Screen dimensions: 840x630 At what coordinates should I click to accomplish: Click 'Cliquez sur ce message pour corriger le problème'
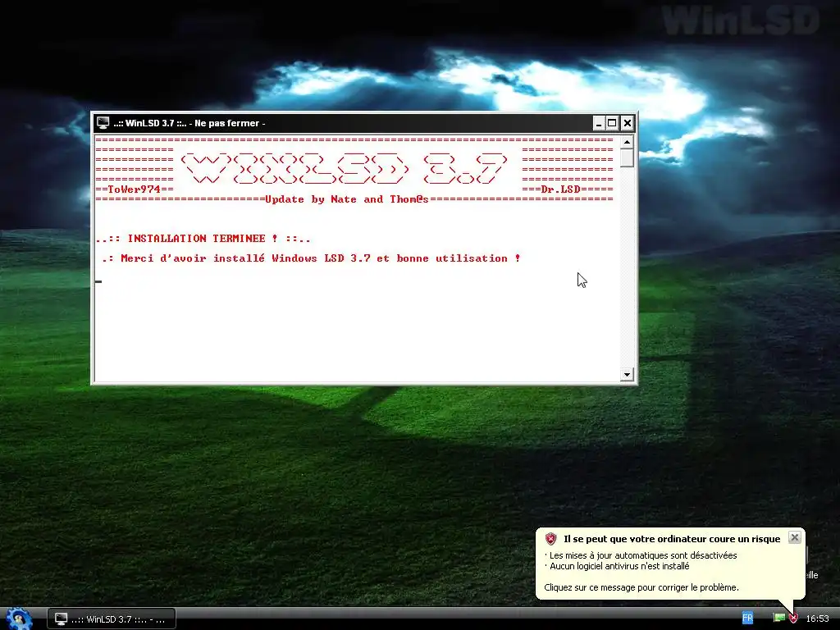(x=641, y=587)
